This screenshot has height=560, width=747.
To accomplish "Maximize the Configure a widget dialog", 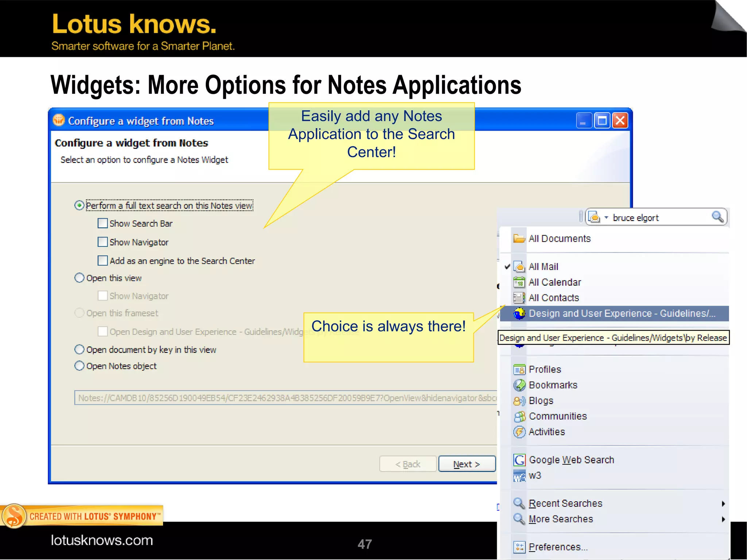I will [x=602, y=120].
